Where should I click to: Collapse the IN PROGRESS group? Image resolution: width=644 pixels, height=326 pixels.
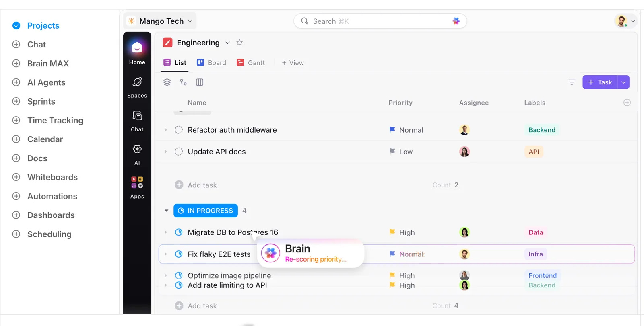tap(166, 211)
